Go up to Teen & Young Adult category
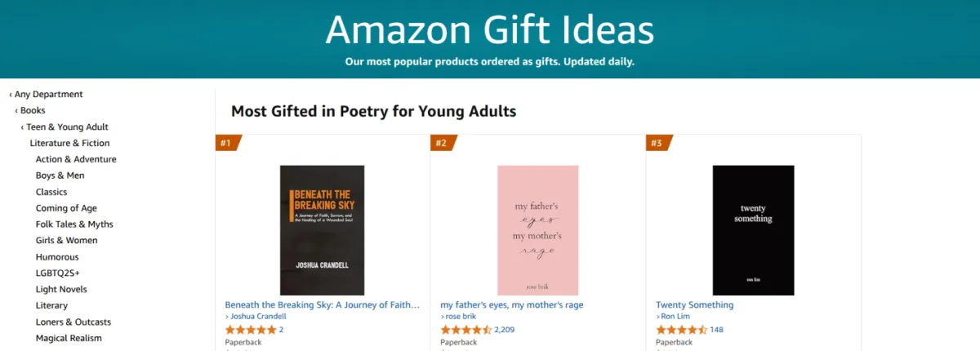The height and width of the screenshot is (351, 980). [67, 127]
